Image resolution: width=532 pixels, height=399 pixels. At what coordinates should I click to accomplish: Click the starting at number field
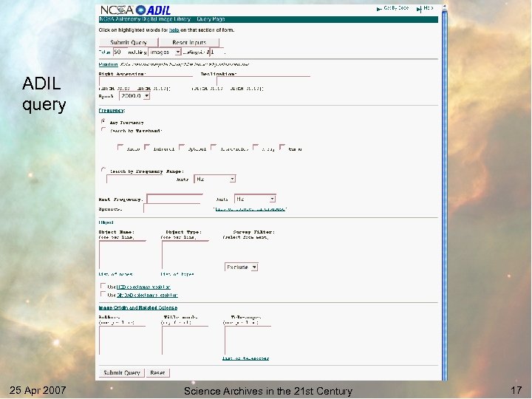click(216, 52)
